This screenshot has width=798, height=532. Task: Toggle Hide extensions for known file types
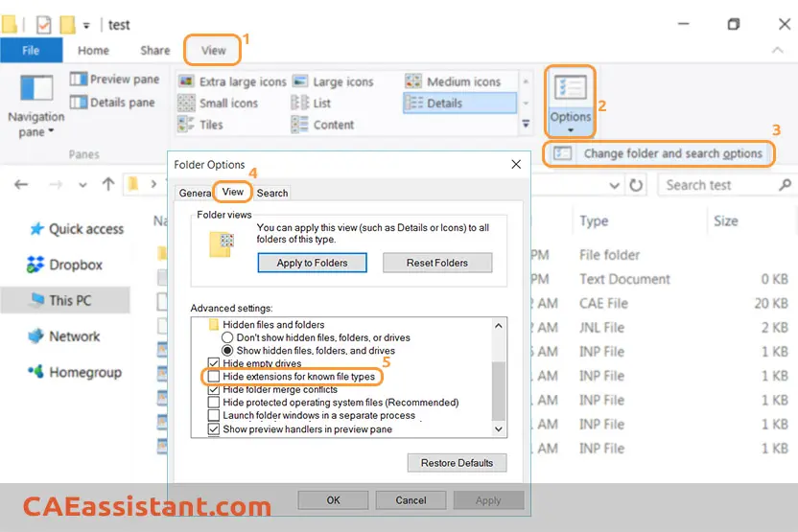[x=214, y=377]
